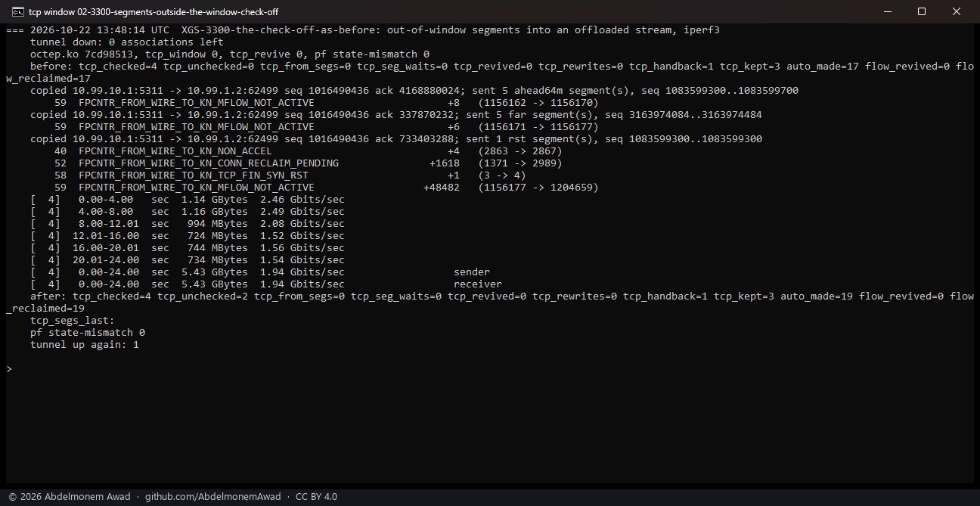Click the 'receiver' summary label
Viewport: 980px width, 506px height.
(478, 284)
